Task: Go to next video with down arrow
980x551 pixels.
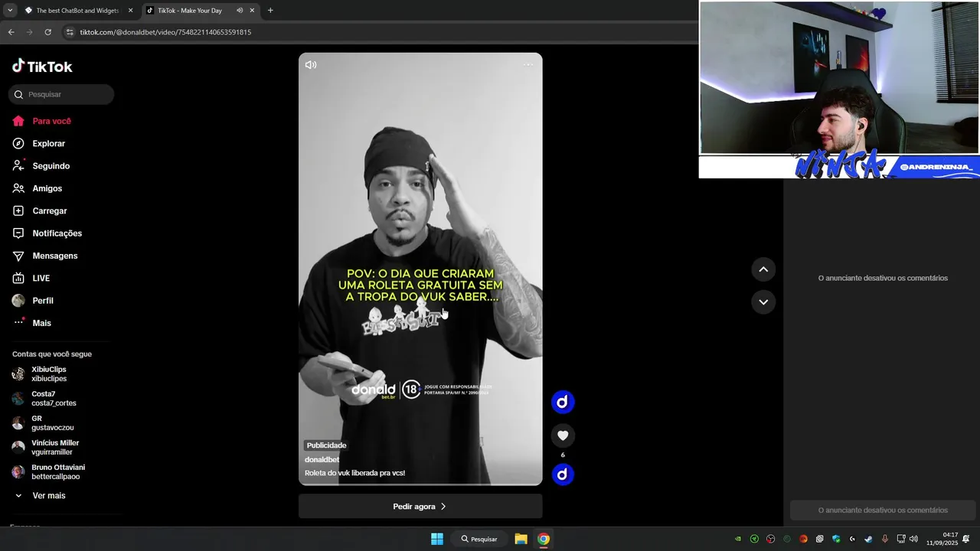Action: coord(763,302)
